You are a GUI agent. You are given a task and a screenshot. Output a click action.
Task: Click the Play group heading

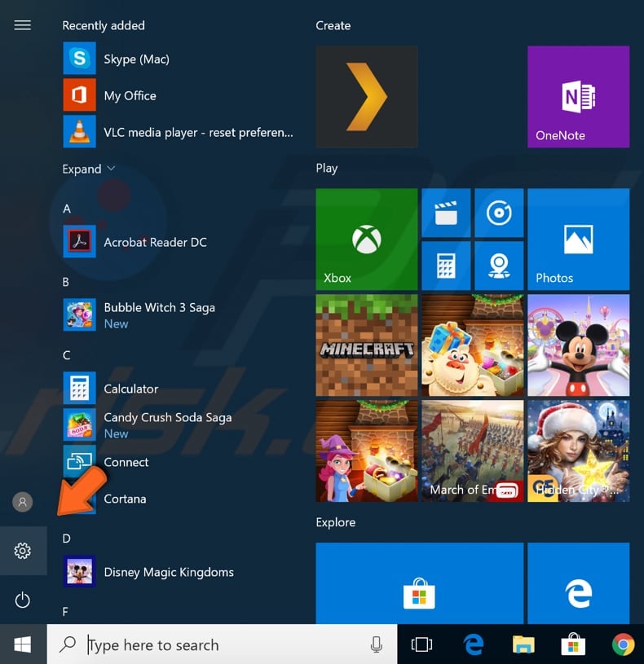(327, 168)
